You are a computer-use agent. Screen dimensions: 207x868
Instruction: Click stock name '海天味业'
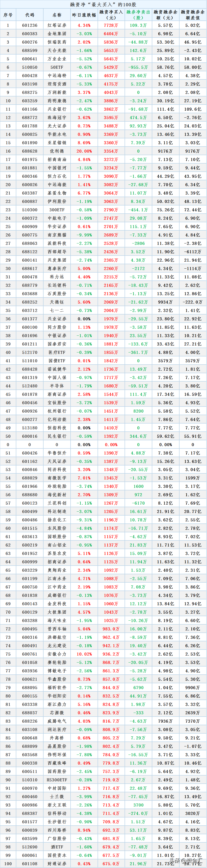coord(57,620)
